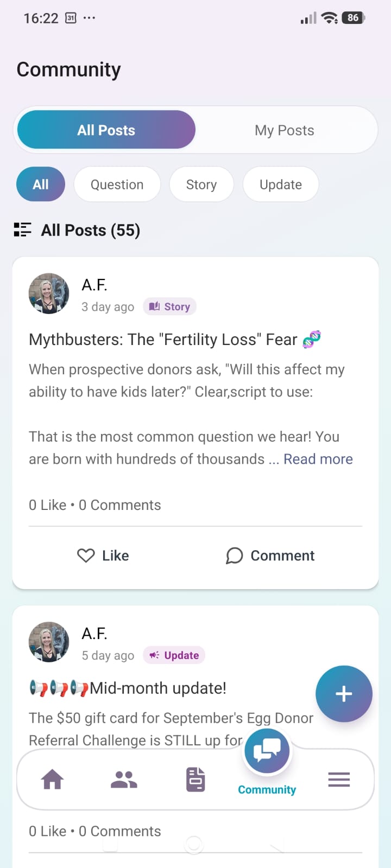Tap the Community chat bubbles icon
This screenshot has height=868, width=391.
tap(267, 751)
